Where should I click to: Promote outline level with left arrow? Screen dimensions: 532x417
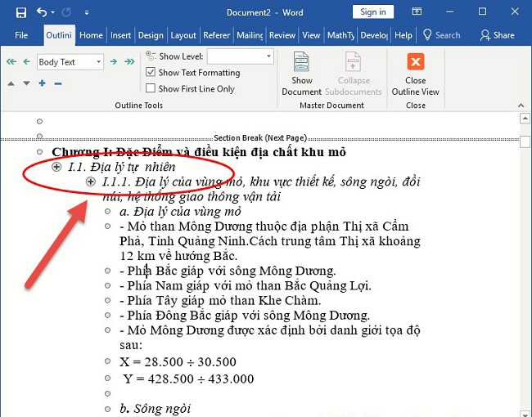(26, 61)
